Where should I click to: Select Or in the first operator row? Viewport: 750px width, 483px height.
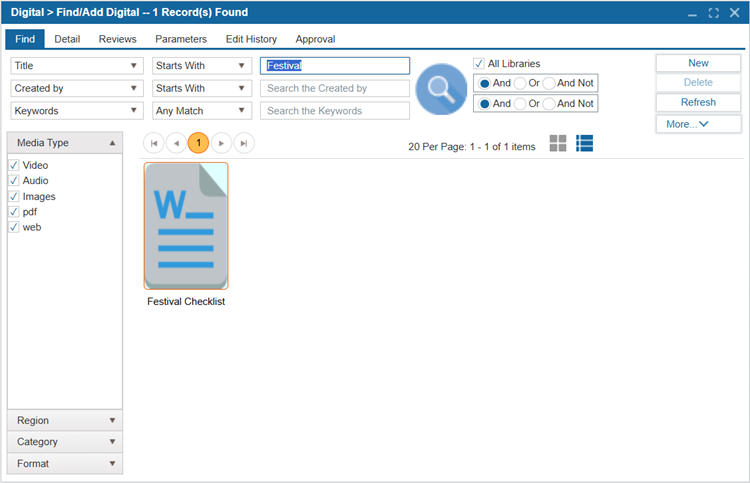pyautogui.click(x=520, y=83)
